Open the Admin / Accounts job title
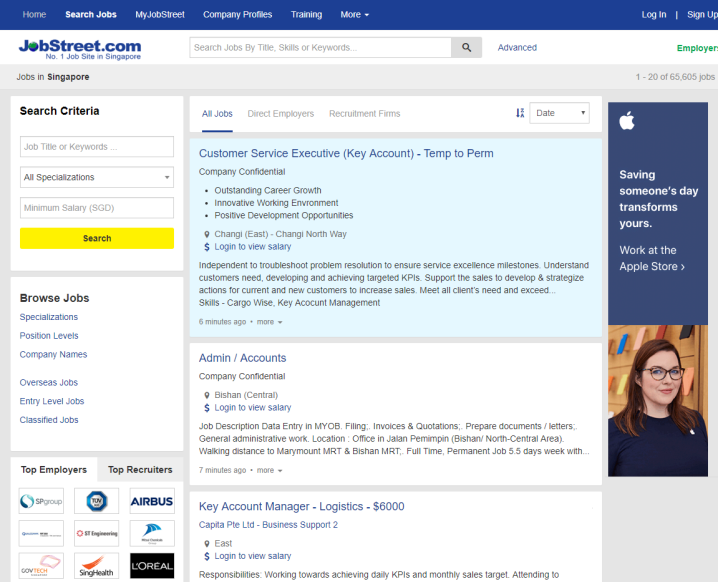 (x=242, y=358)
